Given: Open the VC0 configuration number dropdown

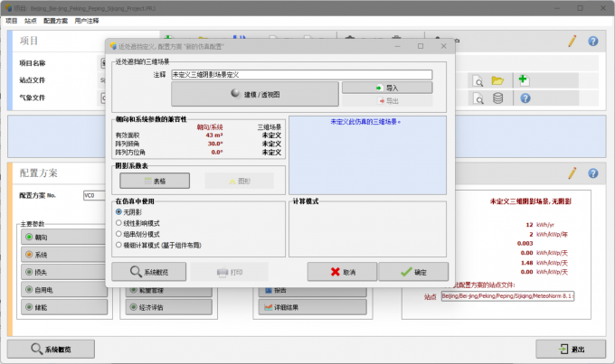Looking at the screenshot, I should pyautogui.click(x=93, y=194).
